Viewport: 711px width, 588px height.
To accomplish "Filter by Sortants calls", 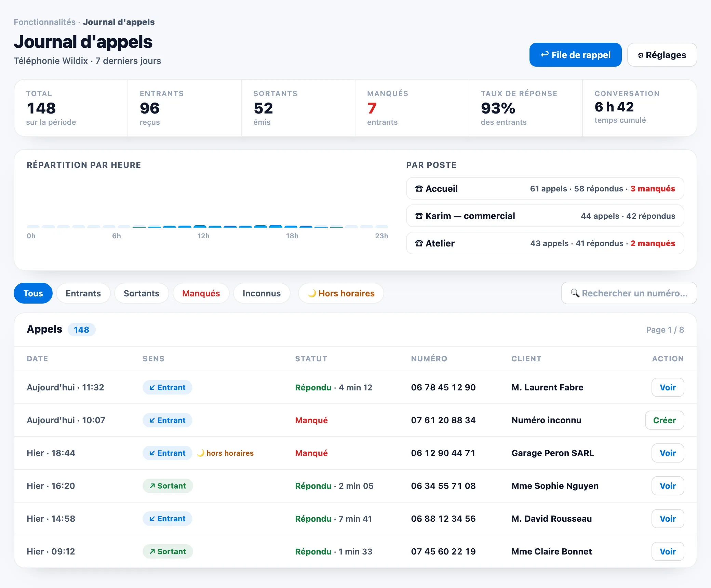I will coord(142,293).
